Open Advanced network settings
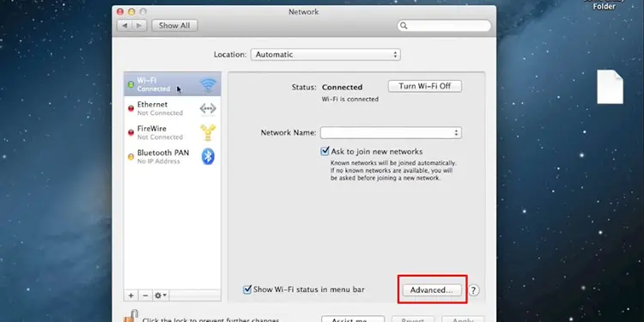 [431, 290]
